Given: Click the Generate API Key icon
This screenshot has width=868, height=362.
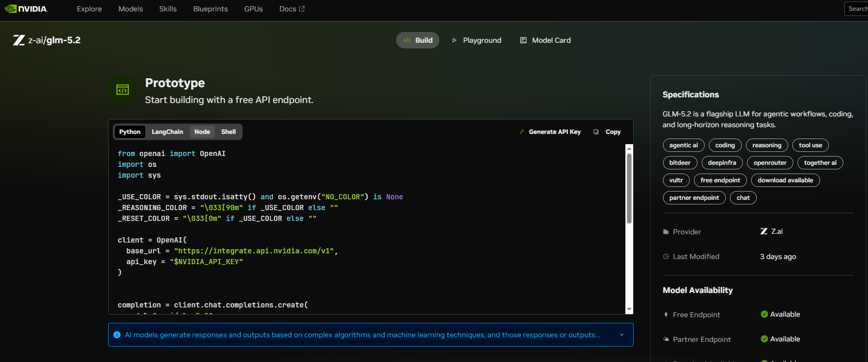Looking at the screenshot, I should click(x=522, y=132).
